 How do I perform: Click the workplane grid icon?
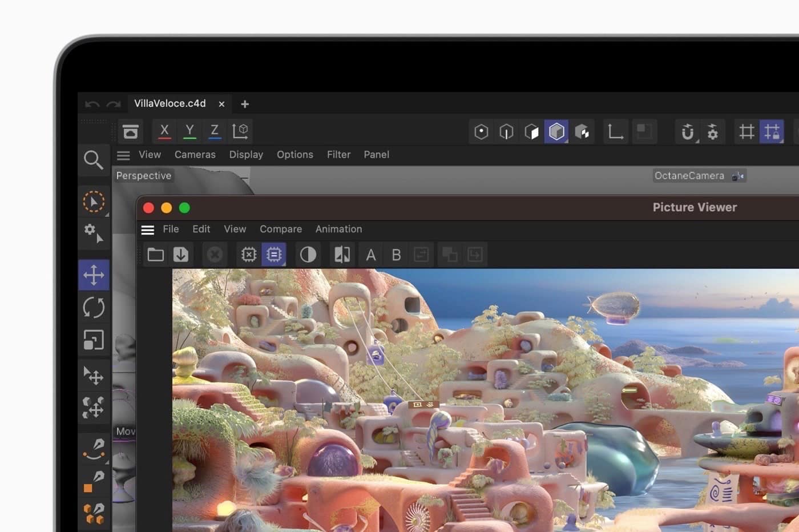746,132
